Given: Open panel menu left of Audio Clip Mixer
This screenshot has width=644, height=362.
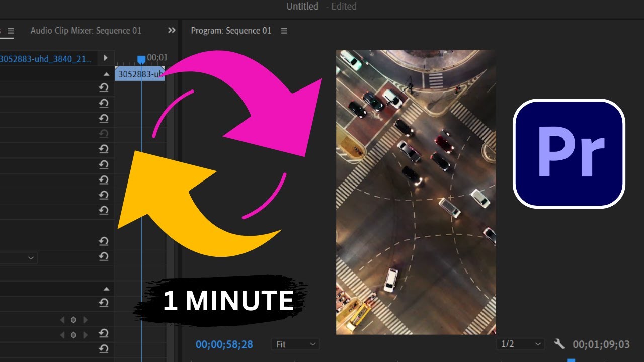Looking at the screenshot, I should 10,31.
